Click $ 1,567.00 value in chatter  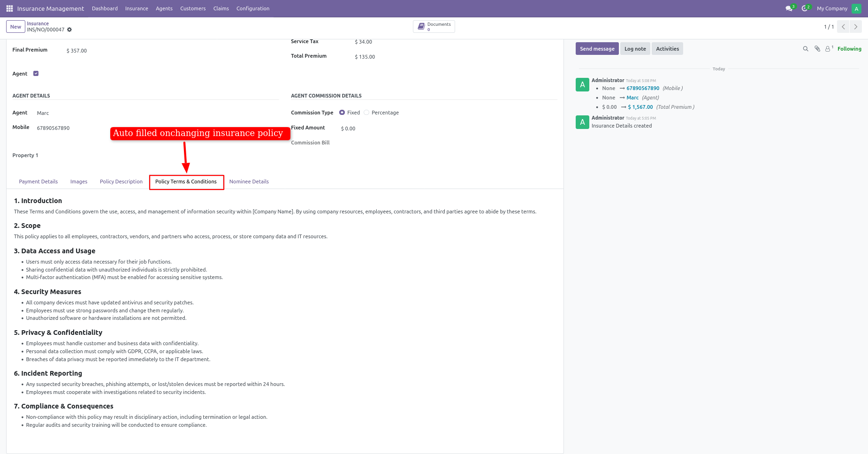[x=640, y=107]
